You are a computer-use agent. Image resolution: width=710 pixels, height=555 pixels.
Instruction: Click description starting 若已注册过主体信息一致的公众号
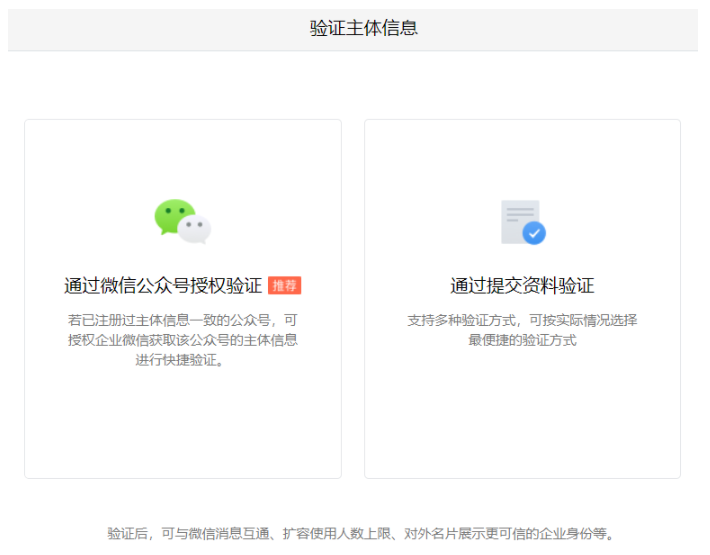(182, 340)
